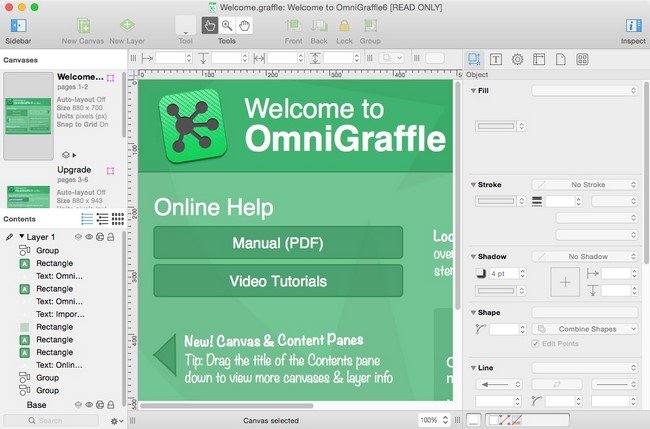Screen dimensions: 650x429
Task: Click the 4 pt shadow blur field
Action: 504,274
